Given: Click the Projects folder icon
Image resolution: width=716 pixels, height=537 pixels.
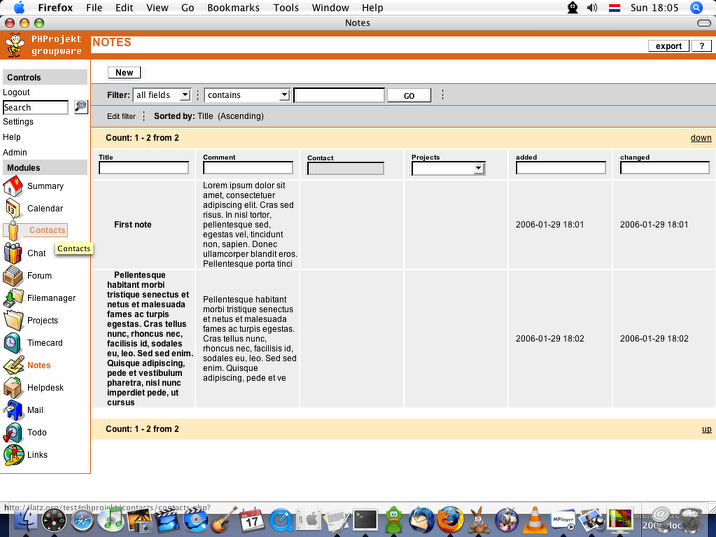Looking at the screenshot, I should (13, 321).
